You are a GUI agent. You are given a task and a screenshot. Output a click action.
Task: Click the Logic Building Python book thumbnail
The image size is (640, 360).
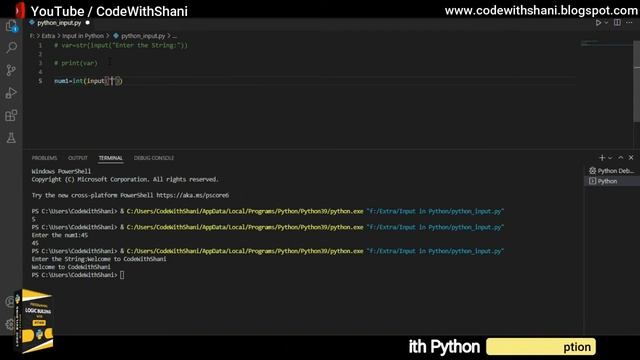point(34,321)
